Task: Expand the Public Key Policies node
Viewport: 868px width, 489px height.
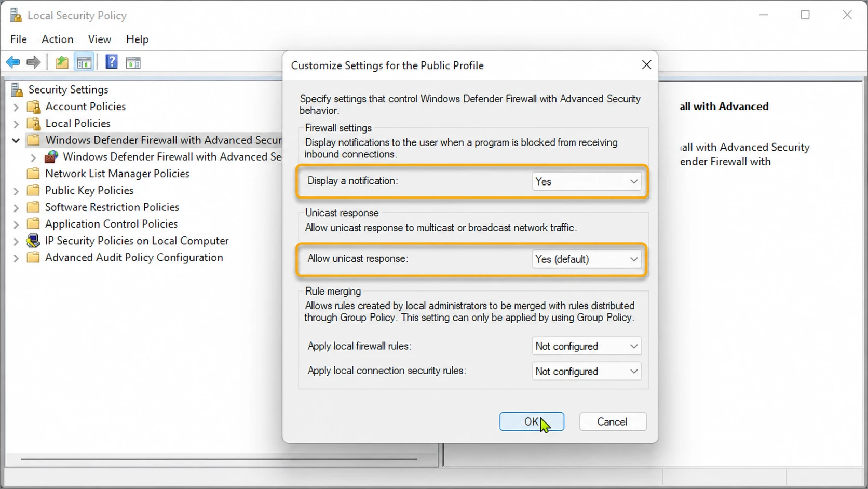Action: pos(16,191)
